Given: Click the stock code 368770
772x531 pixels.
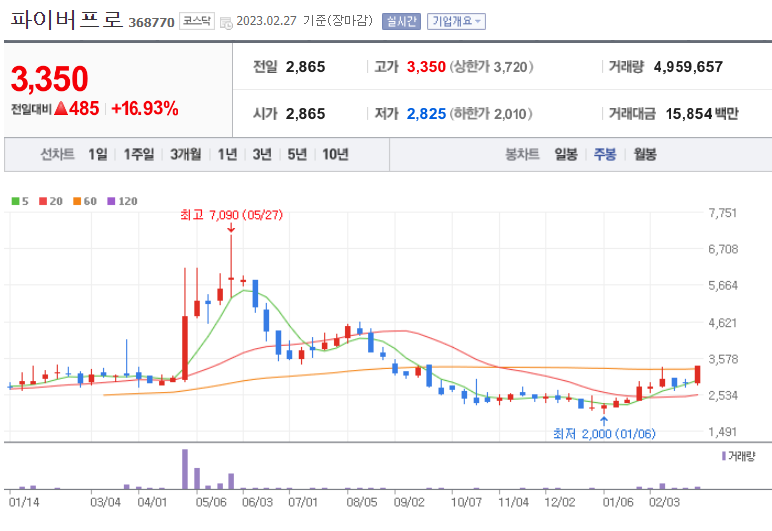Looking at the screenshot, I should (x=151, y=23).
